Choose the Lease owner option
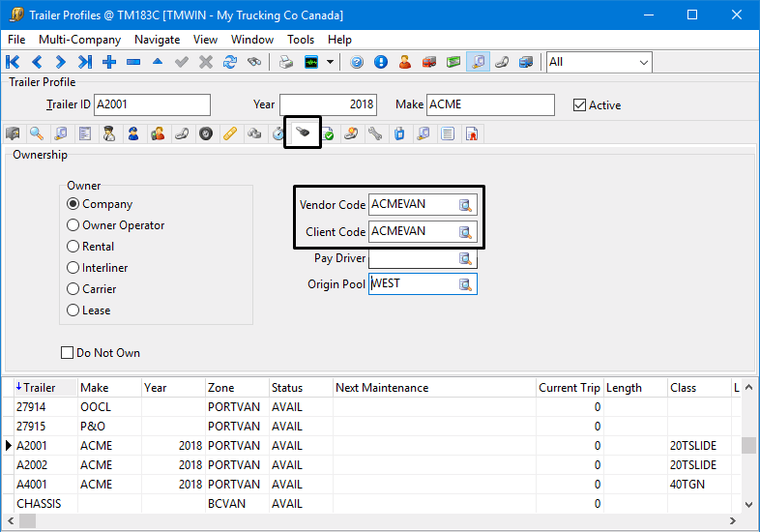 coord(73,310)
